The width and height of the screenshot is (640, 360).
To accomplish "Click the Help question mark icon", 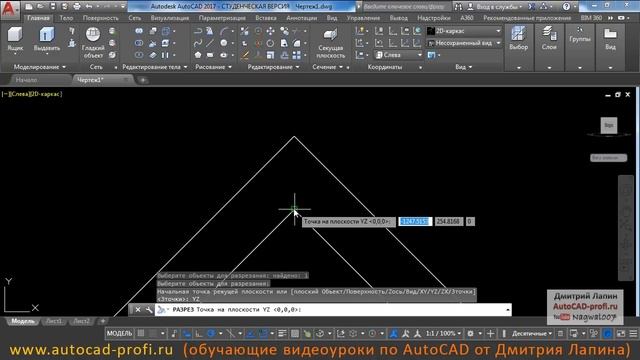I will click(x=566, y=7).
